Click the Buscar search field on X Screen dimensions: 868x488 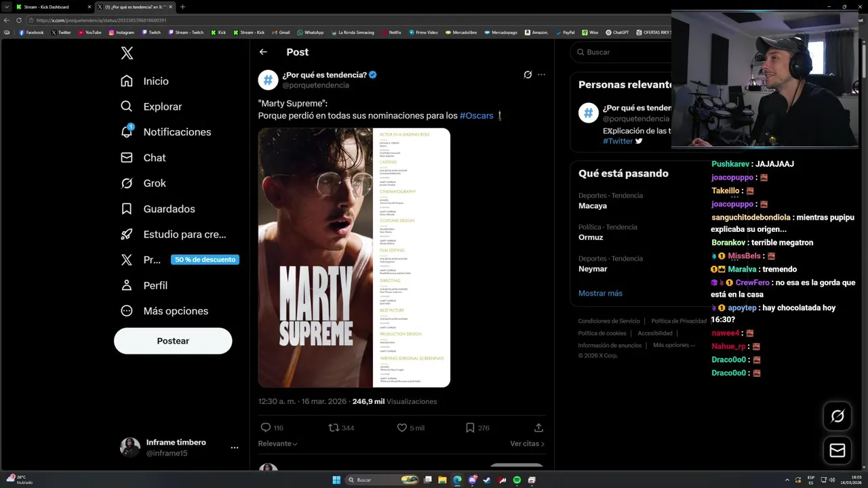[620, 52]
